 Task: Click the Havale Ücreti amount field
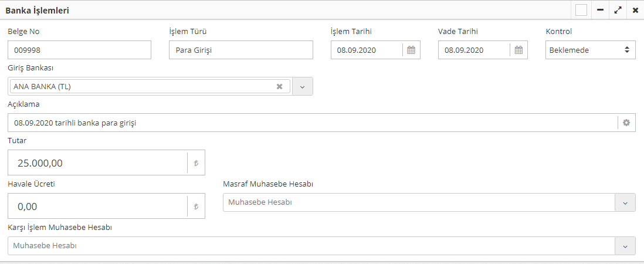coord(97,207)
